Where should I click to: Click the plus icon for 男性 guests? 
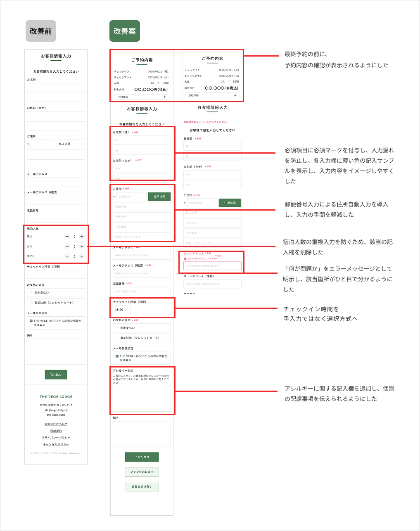coord(82,237)
